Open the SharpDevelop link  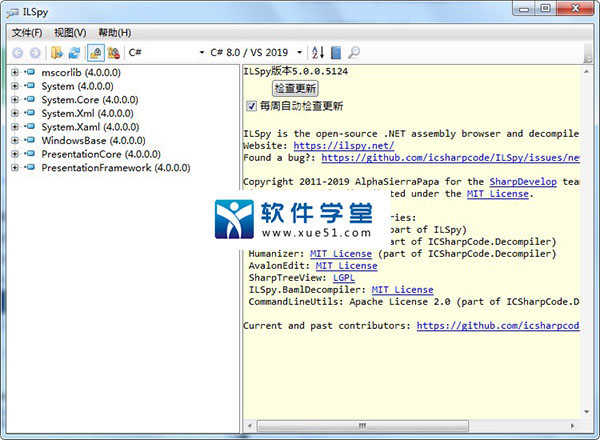pos(523,182)
